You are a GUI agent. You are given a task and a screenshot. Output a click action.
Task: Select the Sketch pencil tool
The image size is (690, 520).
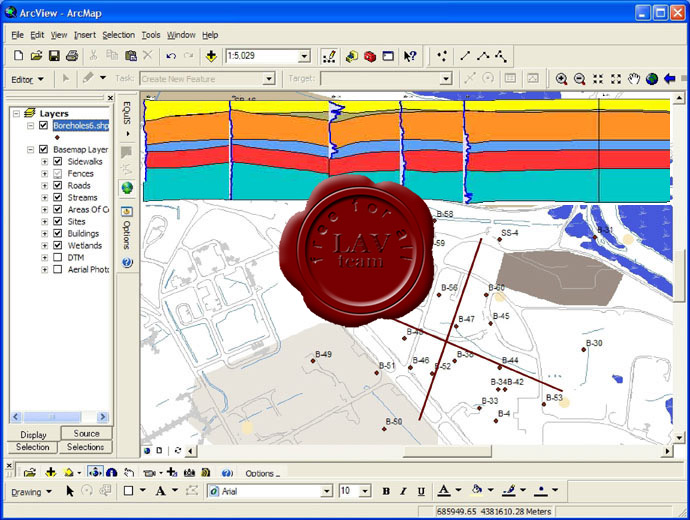pos(88,78)
